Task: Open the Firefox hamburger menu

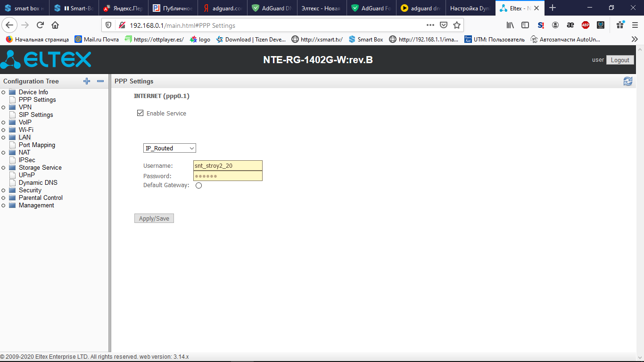Action: point(635,25)
